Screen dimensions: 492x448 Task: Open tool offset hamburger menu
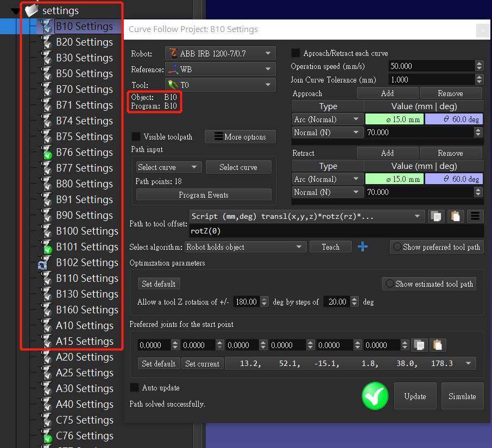pos(475,216)
